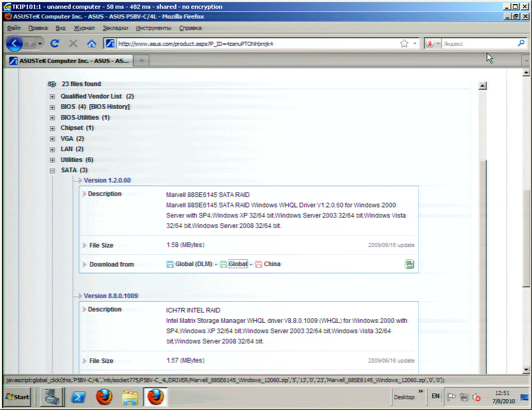This screenshot has height=410, width=532.
Task: Open Server Manager from the taskbar
Action: [52, 397]
